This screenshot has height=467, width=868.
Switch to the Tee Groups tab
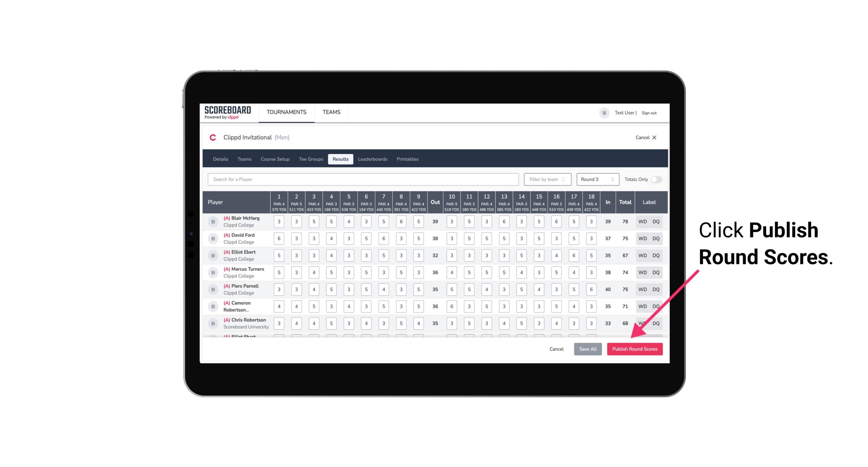tap(311, 159)
